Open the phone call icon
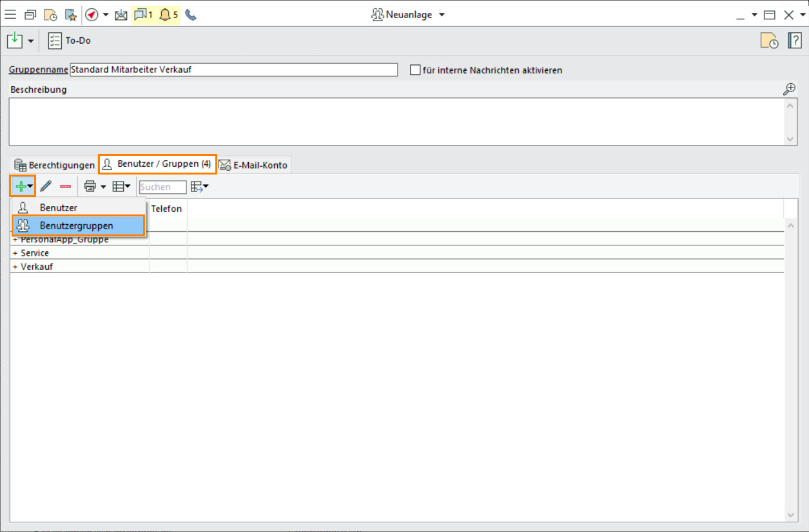The width and height of the screenshot is (809, 532). 191,15
